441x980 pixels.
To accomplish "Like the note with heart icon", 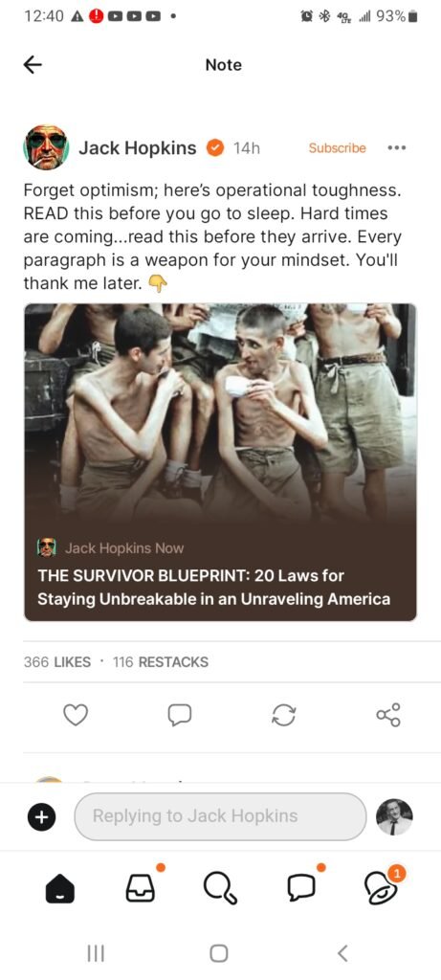I will coord(77,716).
